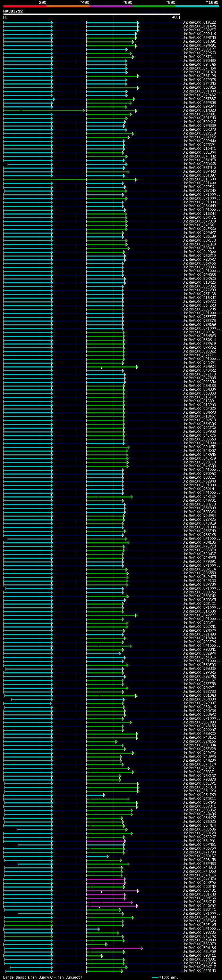Choose hit label UniRef100_A2I400
The height and width of the screenshot is (980, 222).
point(199,183)
